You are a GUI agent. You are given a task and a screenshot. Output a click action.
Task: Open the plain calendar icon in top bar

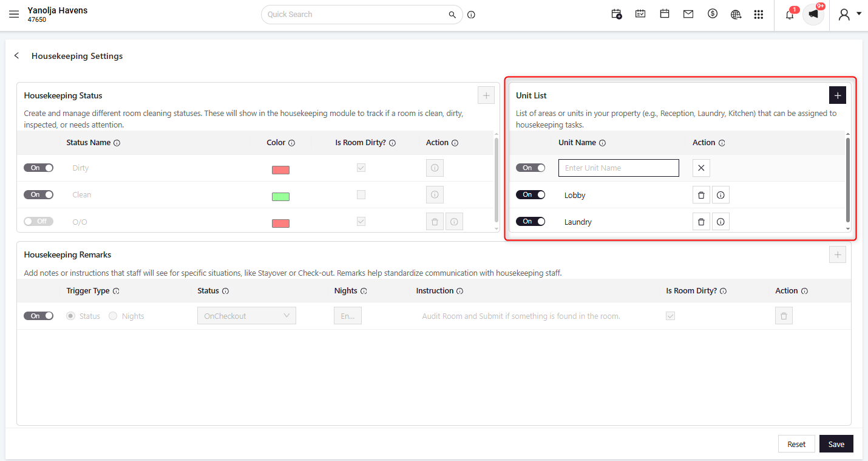coord(665,14)
